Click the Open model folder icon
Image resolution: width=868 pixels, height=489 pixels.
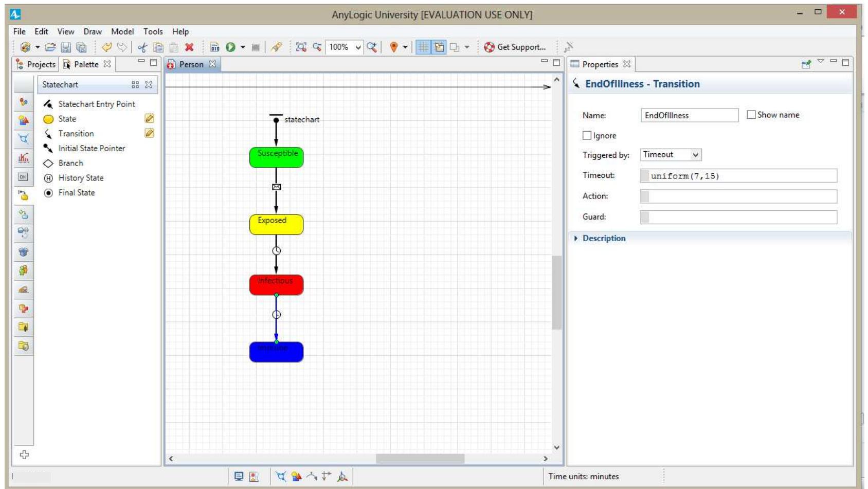tap(50, 47)
